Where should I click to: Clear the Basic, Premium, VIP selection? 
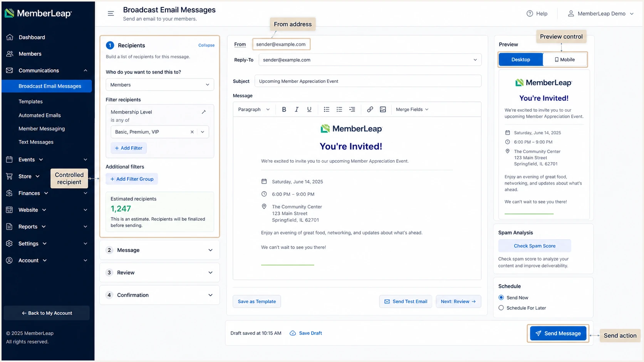tap(192, 132)
